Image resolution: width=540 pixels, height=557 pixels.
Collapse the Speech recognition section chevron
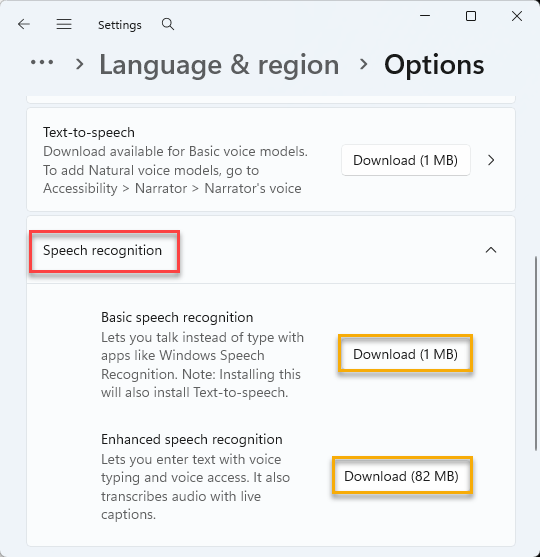491,250
